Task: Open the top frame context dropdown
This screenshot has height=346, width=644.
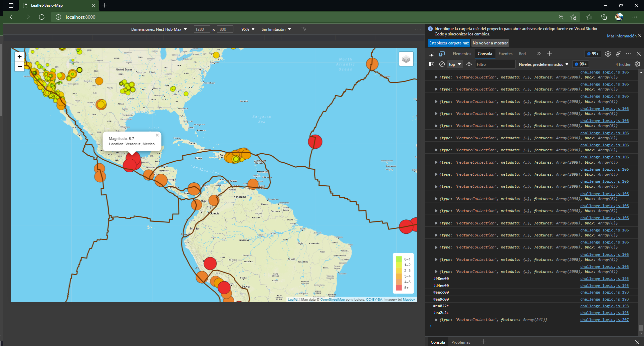Action: click(454, 64)
